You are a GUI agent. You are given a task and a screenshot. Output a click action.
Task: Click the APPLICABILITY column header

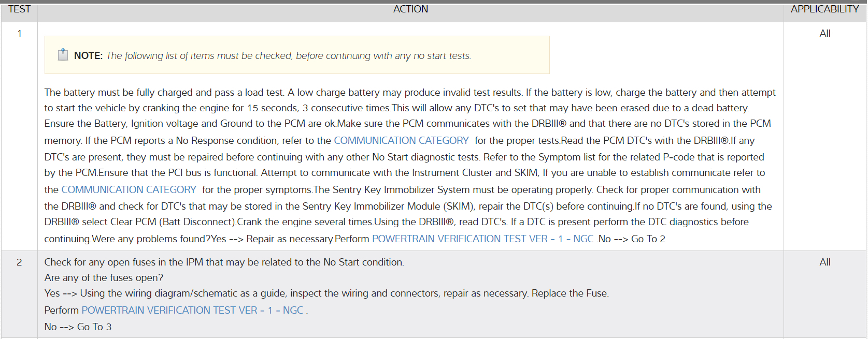point(824,9)
